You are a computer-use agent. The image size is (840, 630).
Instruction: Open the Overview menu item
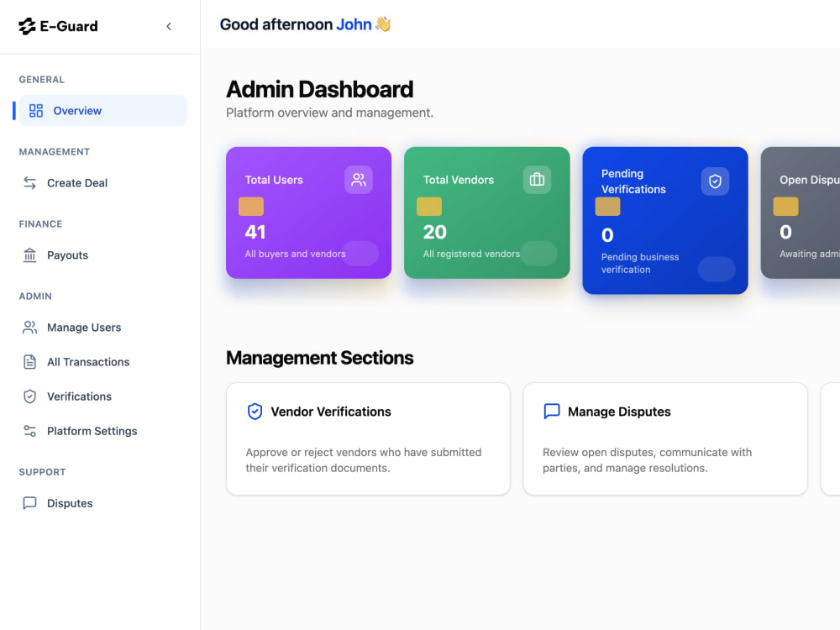click(x=103, y=111)
